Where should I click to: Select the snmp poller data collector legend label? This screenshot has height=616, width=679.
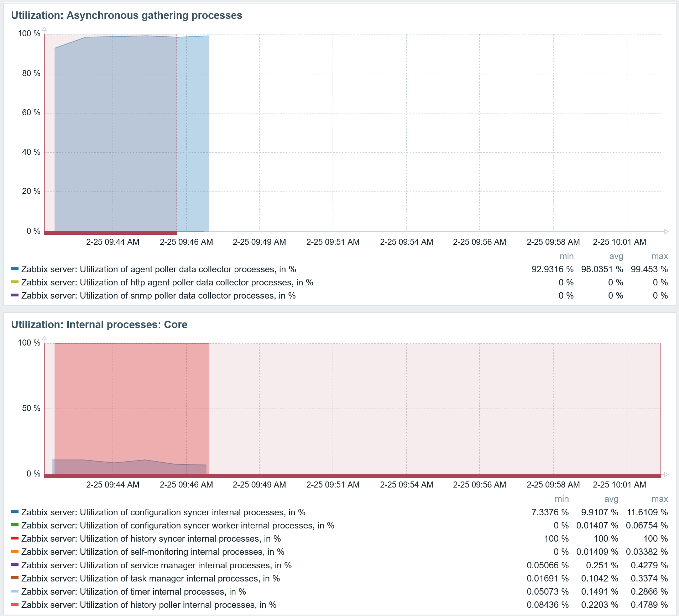[158, 296]
